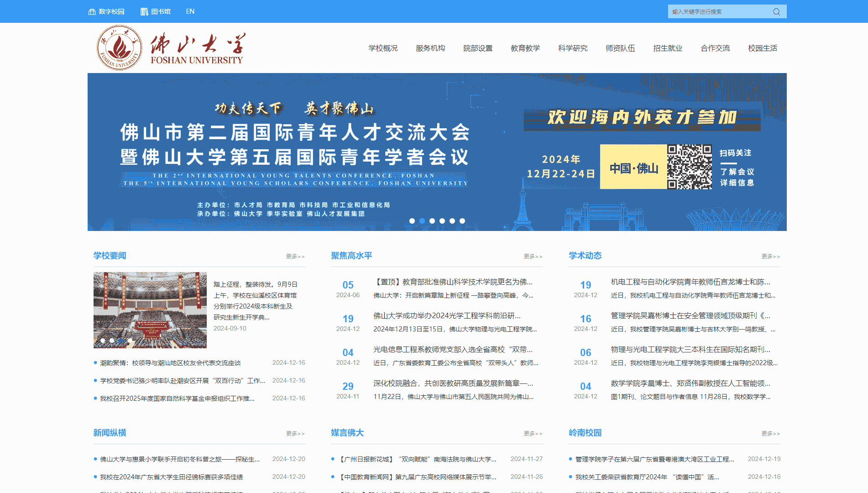Open the 服务机构 menu

430,48
